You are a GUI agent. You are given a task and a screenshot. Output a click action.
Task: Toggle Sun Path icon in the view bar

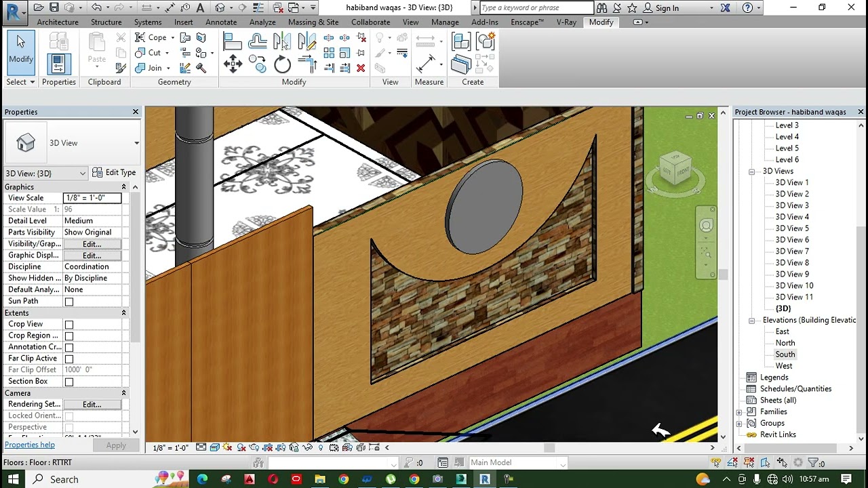[x=227, y=447]
